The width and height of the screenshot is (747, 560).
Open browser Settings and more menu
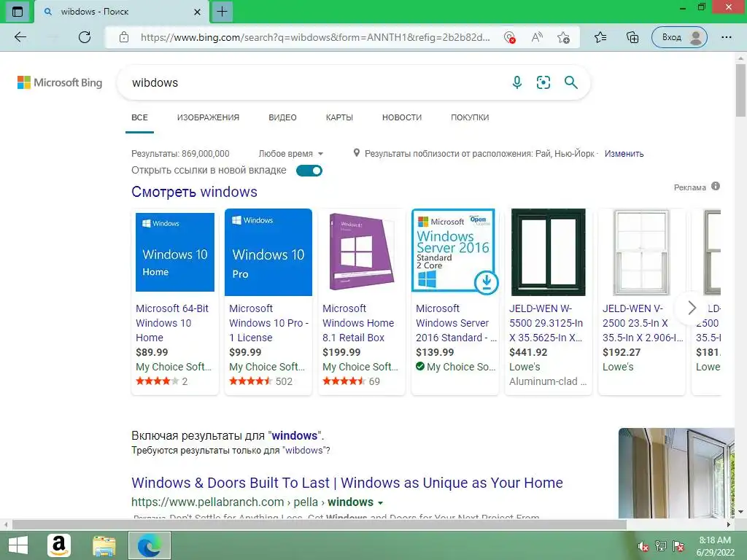pos(727,37)
